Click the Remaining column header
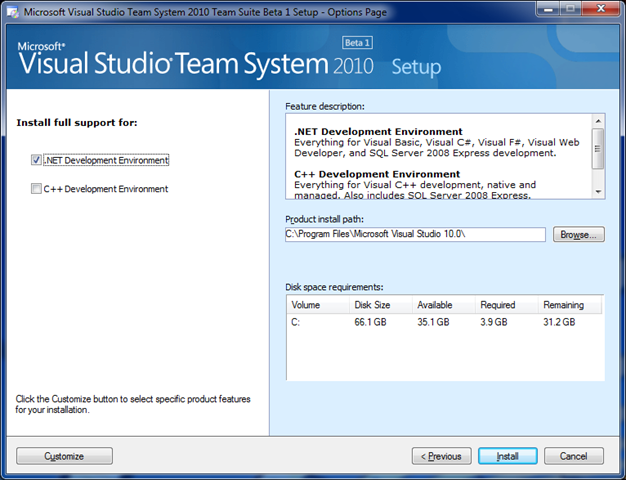Image resolution: width=626 pixels, height=480 pixels. click(x=570, y=305)
